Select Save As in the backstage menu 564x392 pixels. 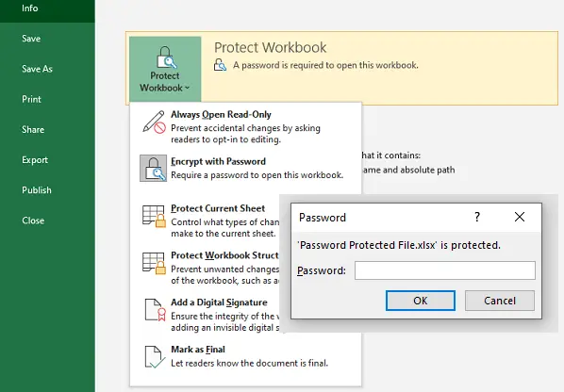(37, 69)
